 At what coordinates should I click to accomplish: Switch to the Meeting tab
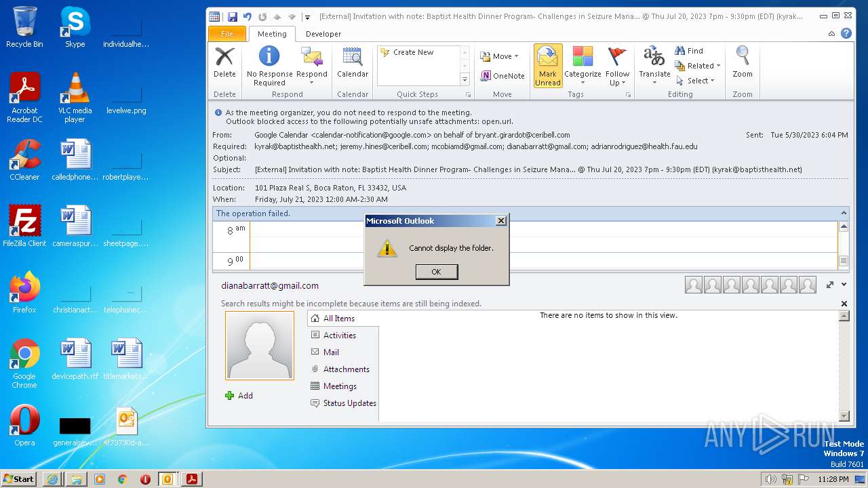pos(272,34)
